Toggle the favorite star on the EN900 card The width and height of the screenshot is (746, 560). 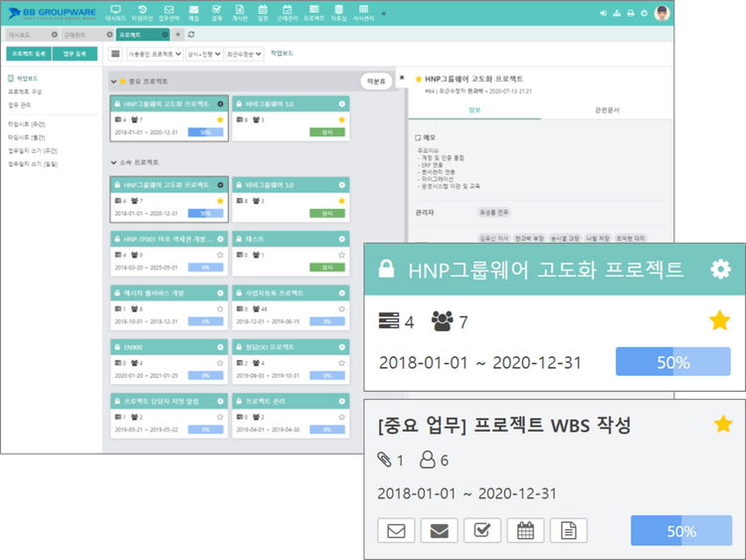(220, 363)
